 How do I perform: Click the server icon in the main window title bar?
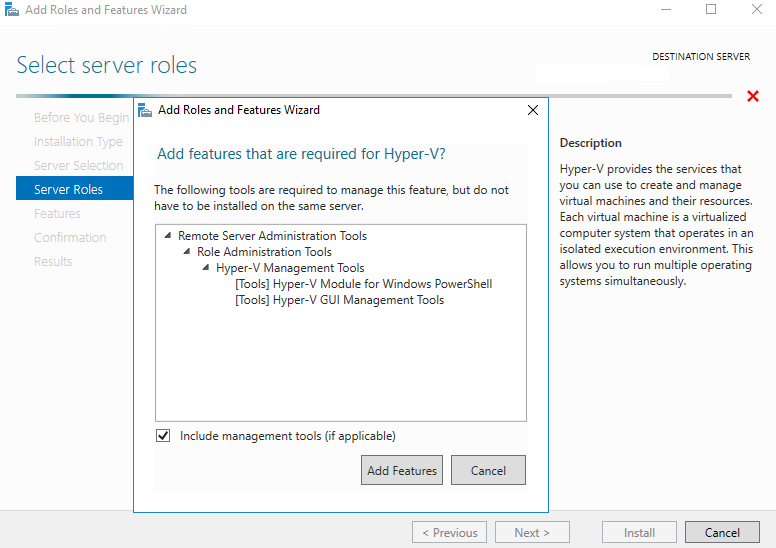pos(10,10)
